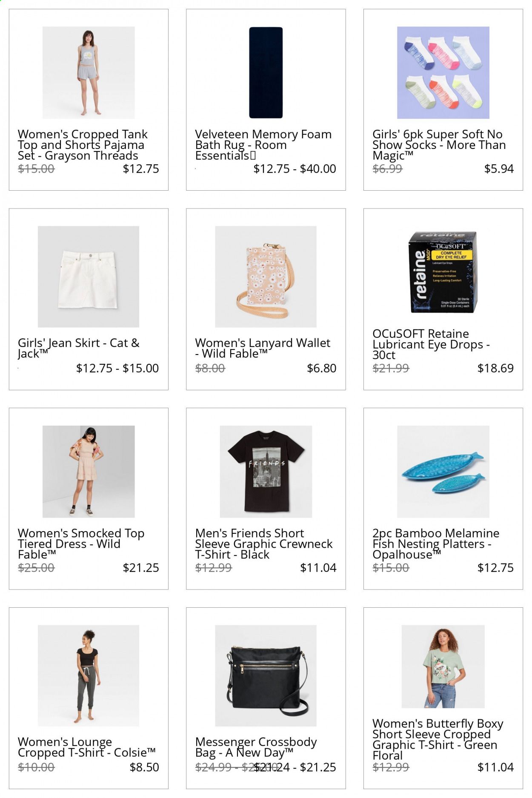Open the blue fish nesting platters image
The width and height of the screenshot is (532, 798).
tap(443, 472)
